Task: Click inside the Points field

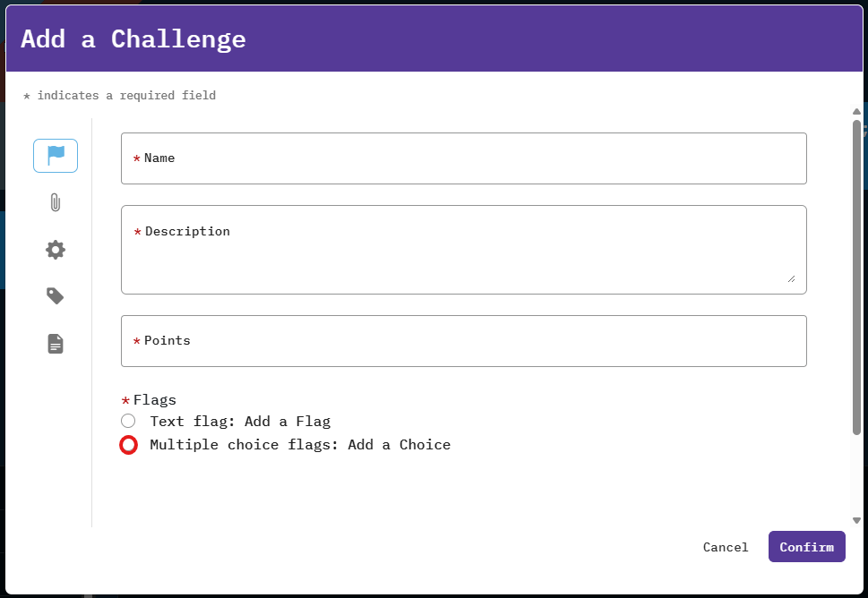Action: tap(462, 341)
